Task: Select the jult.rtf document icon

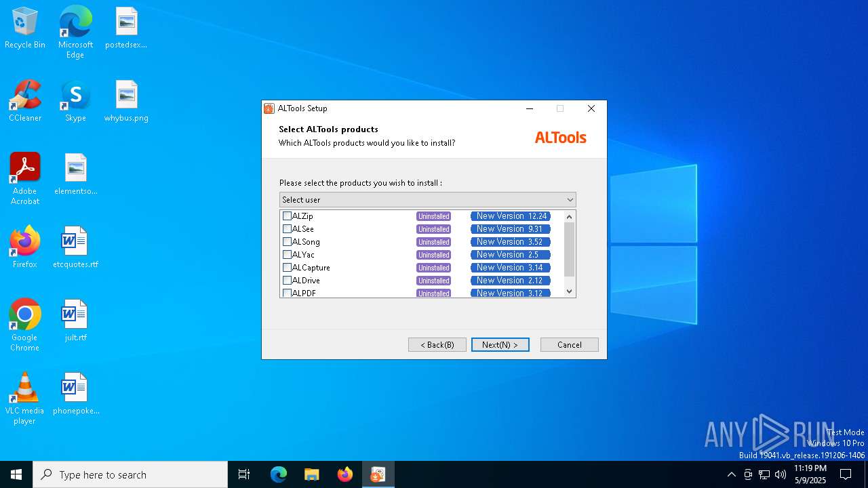Action: (75, 321)
